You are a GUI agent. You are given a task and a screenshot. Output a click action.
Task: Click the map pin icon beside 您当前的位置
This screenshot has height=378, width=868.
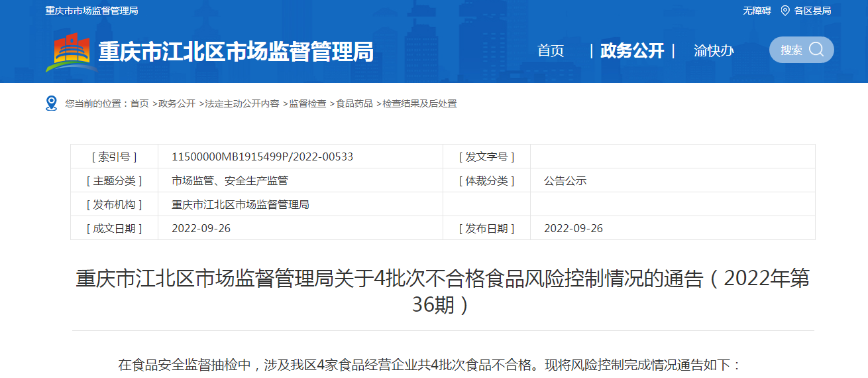52,103
